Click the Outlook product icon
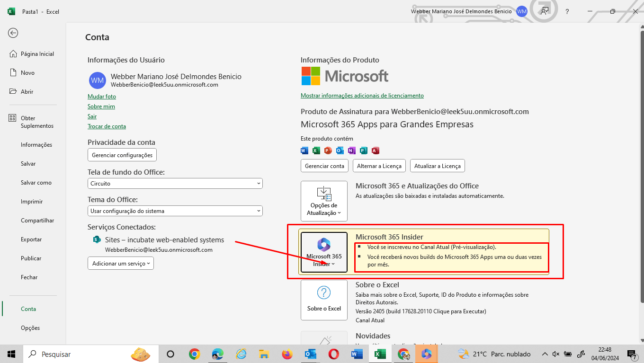Screen dimensions: 644x363 point(340,151)
